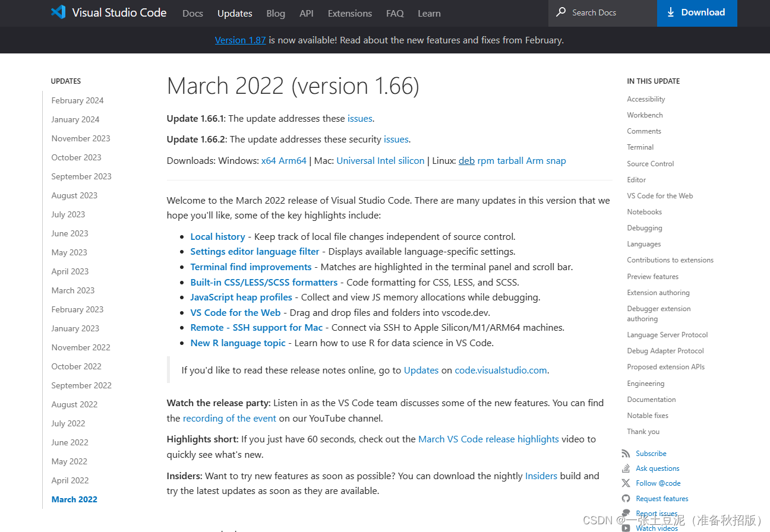Screen dimensions: 770x532
Task: Select May 2023 in Updates sidebar
Action: 69,252
